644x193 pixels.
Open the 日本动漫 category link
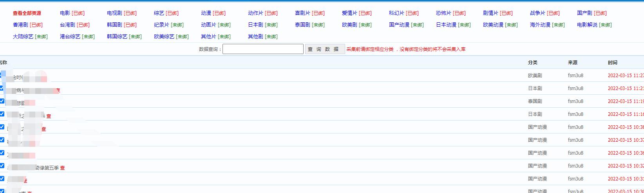pyautogui.click(x=446, y=25)
